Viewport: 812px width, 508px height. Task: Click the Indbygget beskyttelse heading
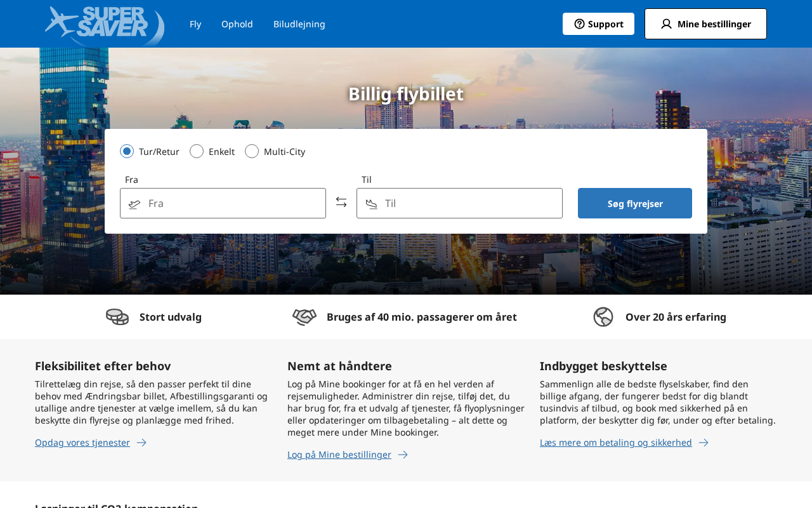tap(603, 366)
